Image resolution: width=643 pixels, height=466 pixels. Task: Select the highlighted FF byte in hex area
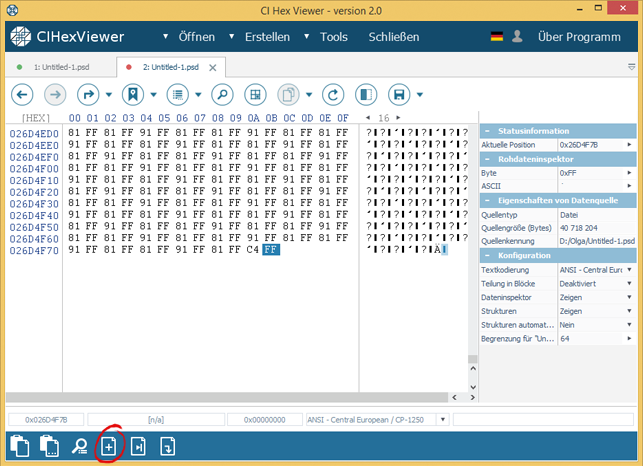[x=271, y=249]
